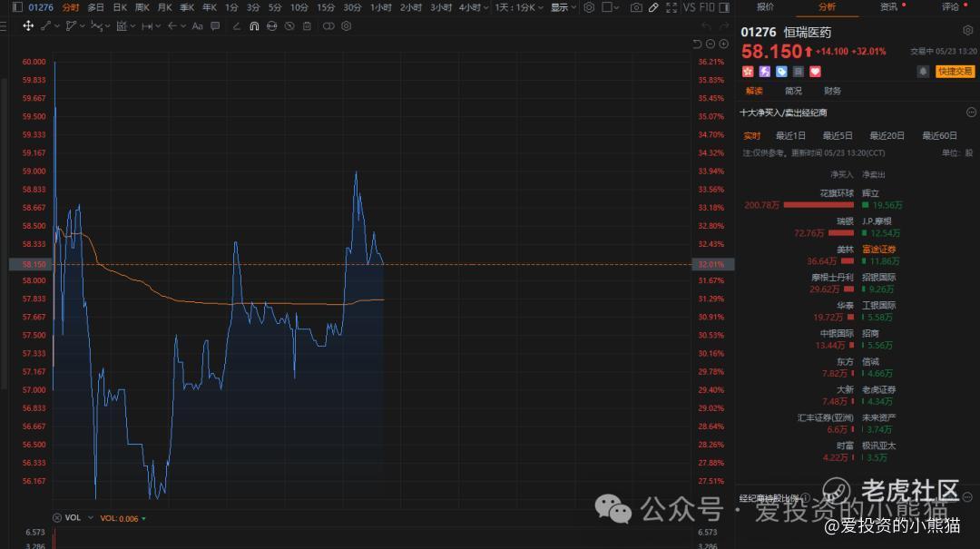Viewport: 980px width, 549px height.
Task: Select the 最近20日 broker range
Action: pyautogui.click(x=887, y=136)
